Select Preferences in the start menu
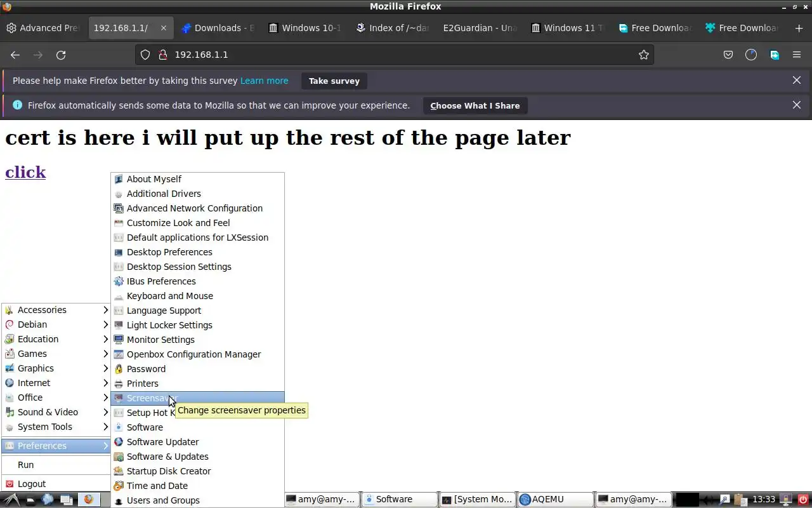812x508 pixels. click(x=56, y=446)
